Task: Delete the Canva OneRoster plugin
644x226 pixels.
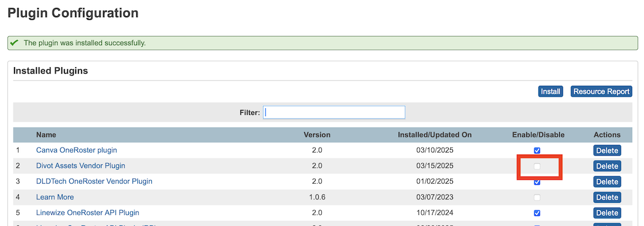Action: 607,151
